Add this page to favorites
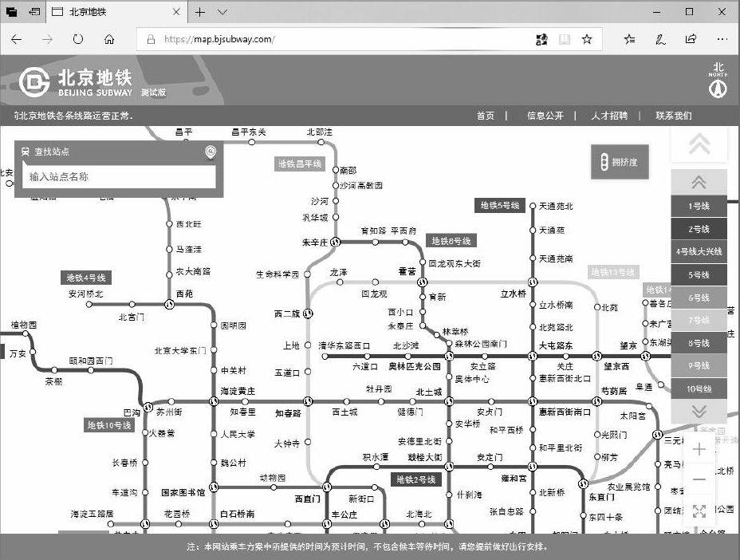 [587, 39]
